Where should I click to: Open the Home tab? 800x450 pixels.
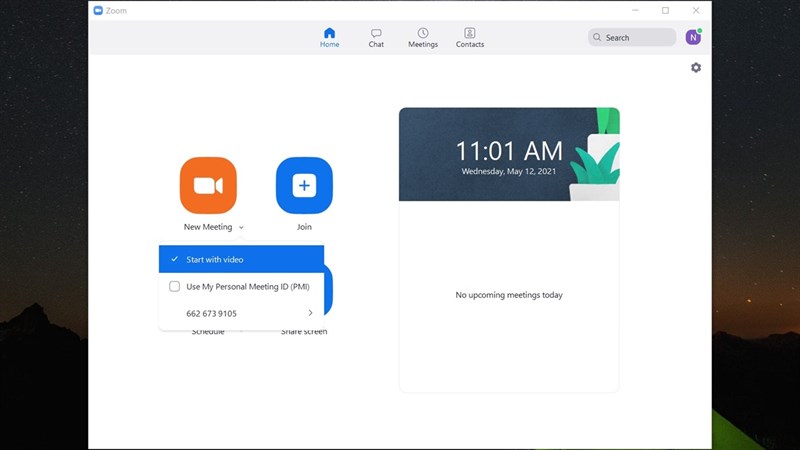point(330,38)
